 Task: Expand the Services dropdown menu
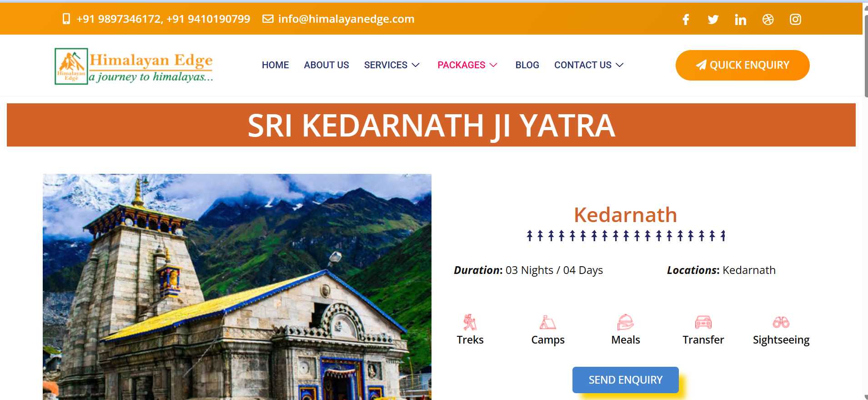391,65
